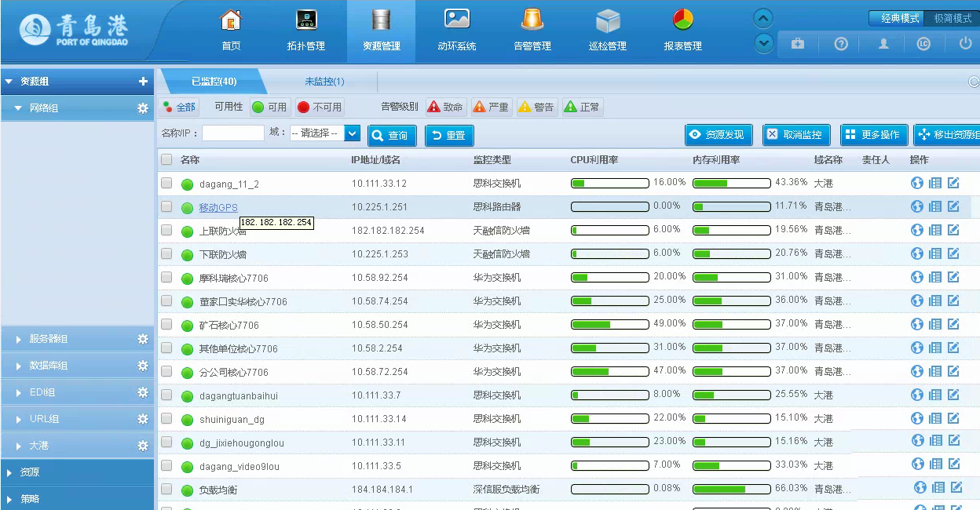The height and width of the screenshot is (510, 980).
Task: Expand the 数据库组 tree group
Action: coord(19,366)
